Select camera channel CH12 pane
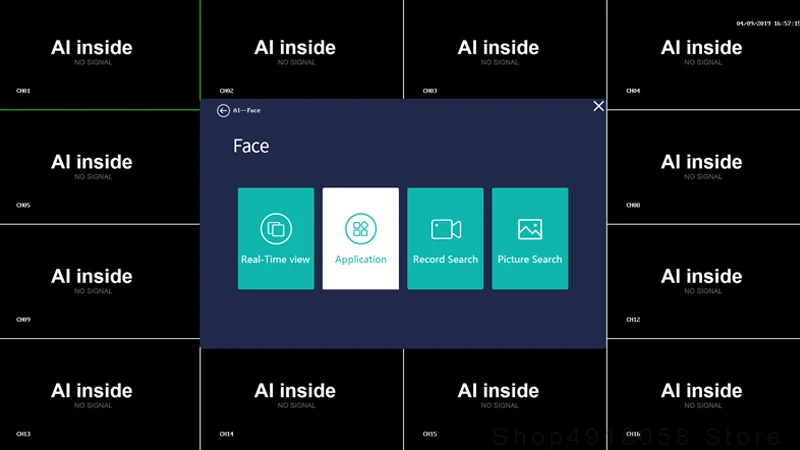The height and width of the screenshot is (450, 800). 704,281
